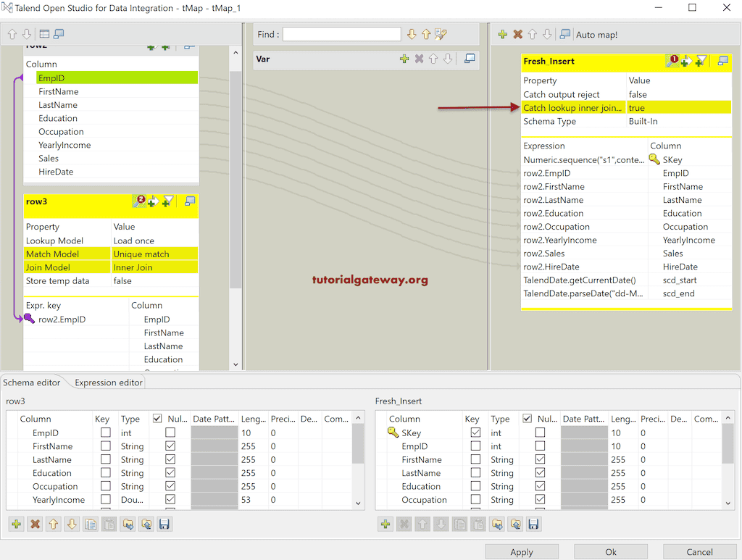Add a new output column in Fresh_Insert schema editor
Screen dimensions: 742x560
point(385,524)
